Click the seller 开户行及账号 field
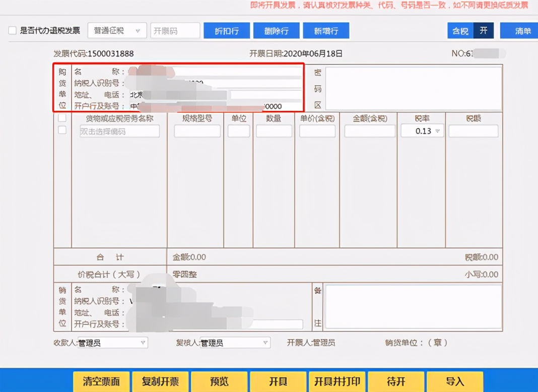 215,324
